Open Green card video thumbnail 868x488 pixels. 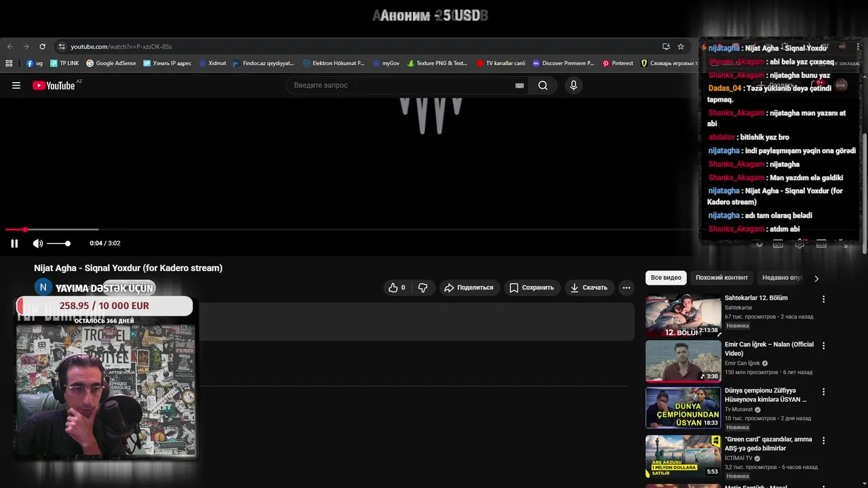click(683, 456)
